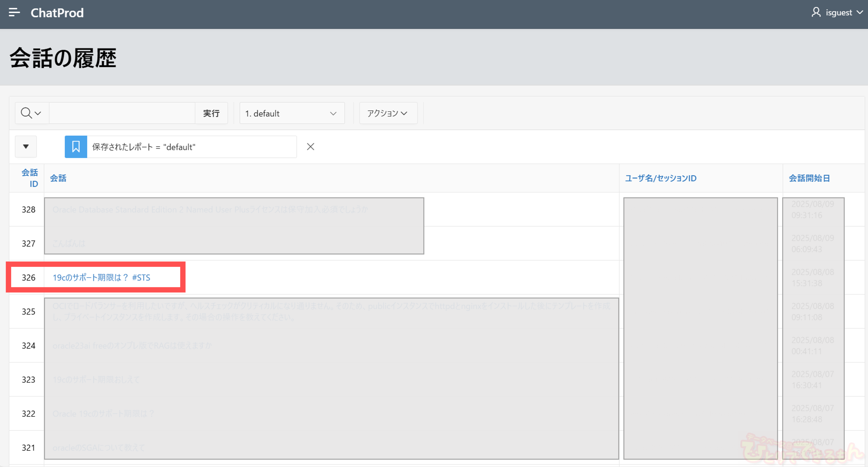Open conversation 19cのサポート期限は？ #STS
Viewport: 868px width, 467px height.
(101, 277)
